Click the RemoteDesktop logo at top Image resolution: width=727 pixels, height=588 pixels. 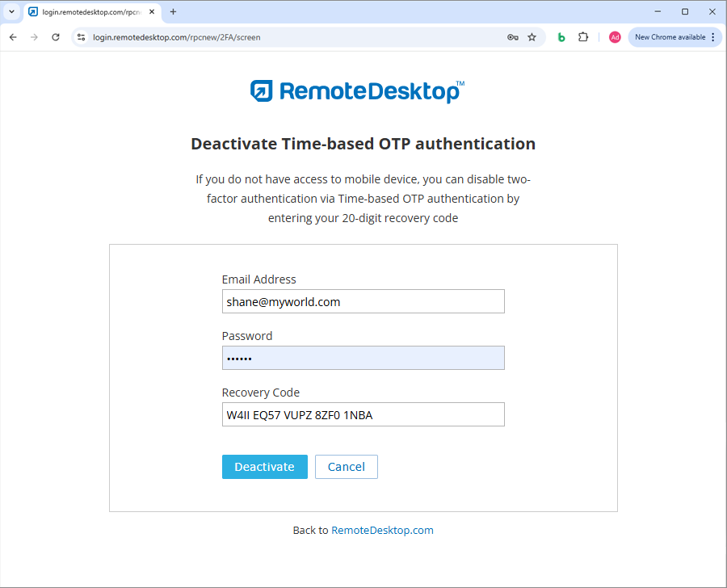point(357,91)
